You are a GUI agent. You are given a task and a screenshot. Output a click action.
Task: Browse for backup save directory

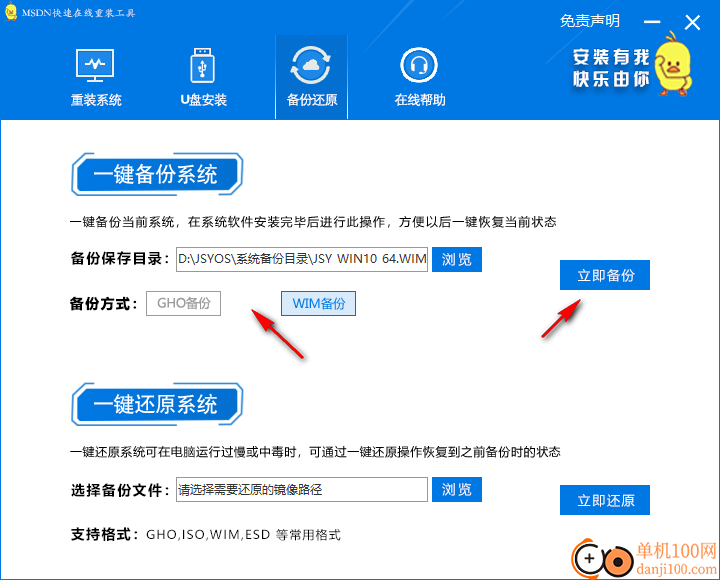click(457, 259)
